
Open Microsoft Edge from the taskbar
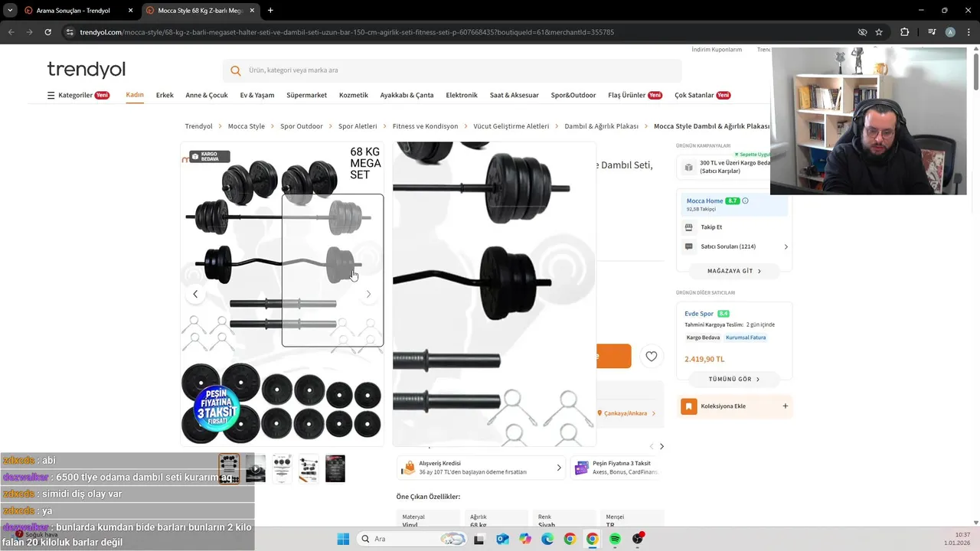point(547,539)
